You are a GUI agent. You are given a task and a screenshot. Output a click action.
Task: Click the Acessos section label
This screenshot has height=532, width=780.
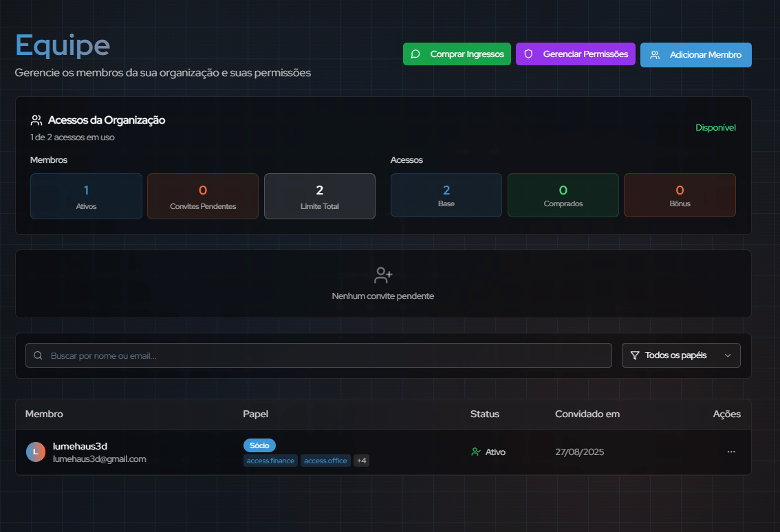click(407, 160)
